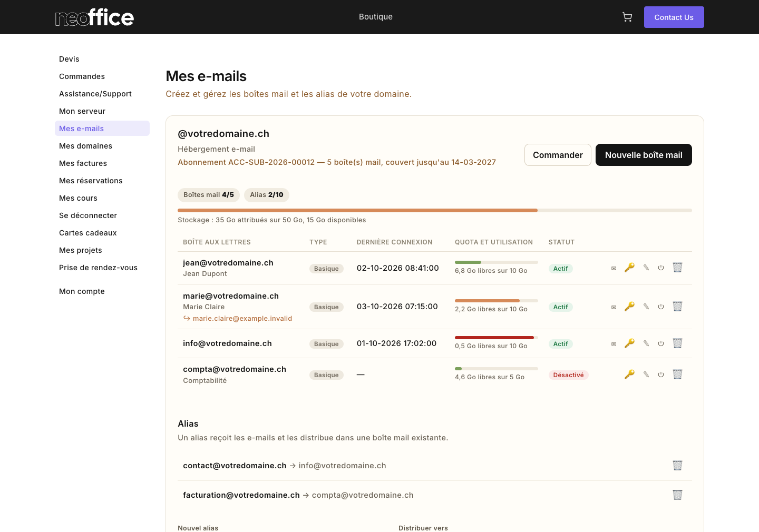Click envelope icon for info@votredomaine.ch

[x=614, y=344]
